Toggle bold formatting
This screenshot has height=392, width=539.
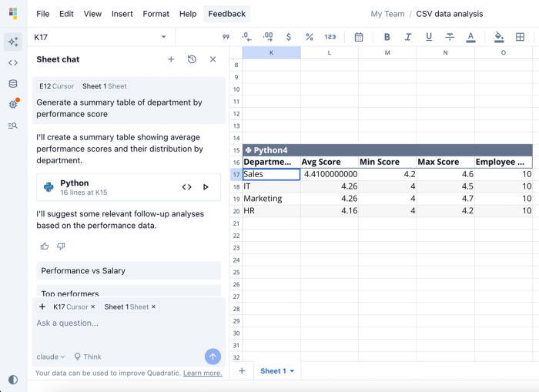point(387,37)
